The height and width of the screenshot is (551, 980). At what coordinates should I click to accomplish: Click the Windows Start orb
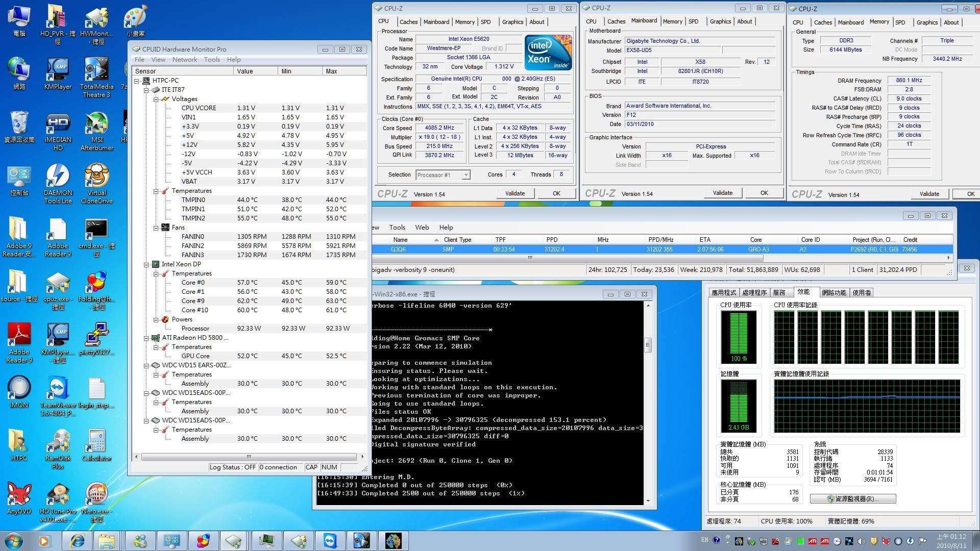14,541
